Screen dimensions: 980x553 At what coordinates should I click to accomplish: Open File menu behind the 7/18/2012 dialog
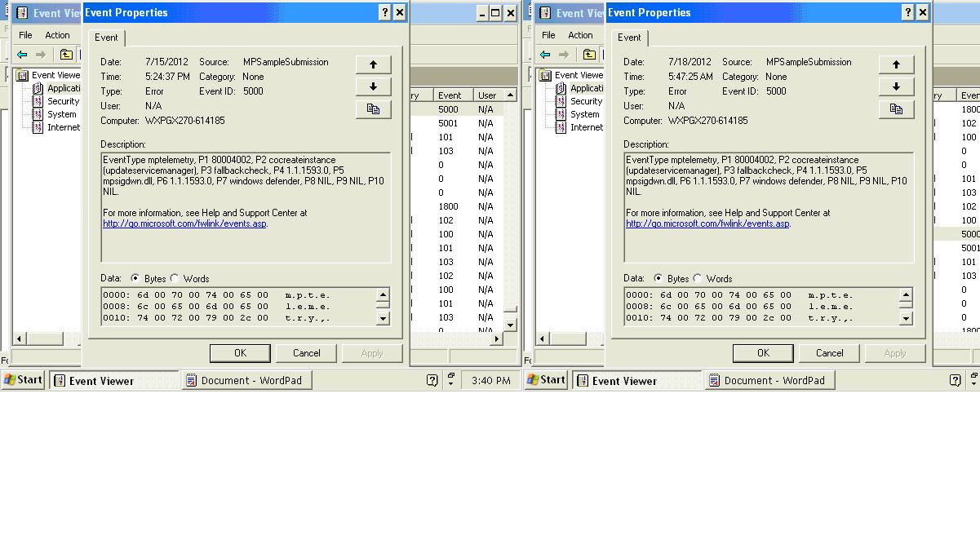click(x=548, y=35)
